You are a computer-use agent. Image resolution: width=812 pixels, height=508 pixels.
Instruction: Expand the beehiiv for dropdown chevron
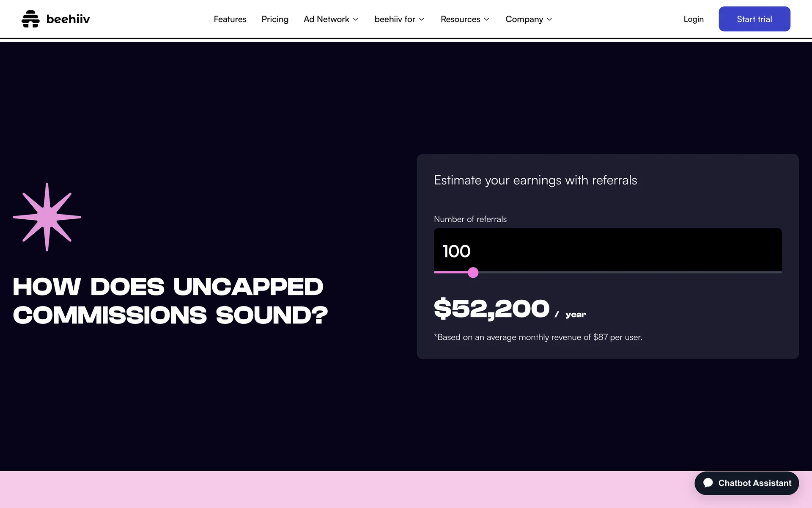pyautogui.click(x=422, y=19)
